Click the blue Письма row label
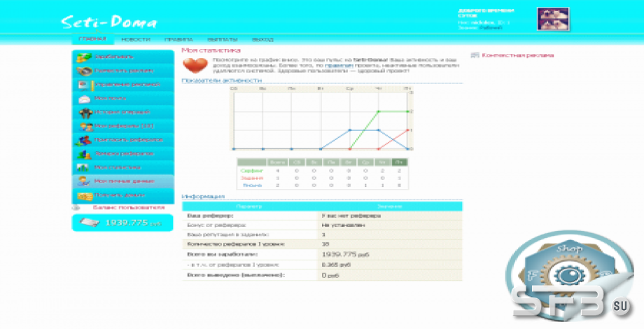 (x=252, y=185)
